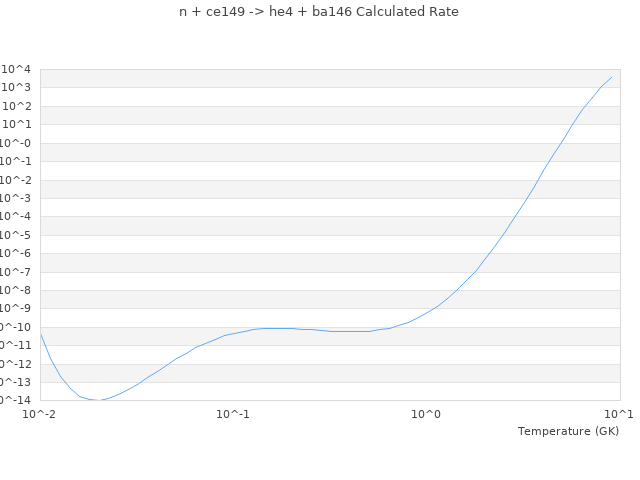Click the 10^-2 tick on the temperature axis
This screenshot has height=480, width=640.
40,414
